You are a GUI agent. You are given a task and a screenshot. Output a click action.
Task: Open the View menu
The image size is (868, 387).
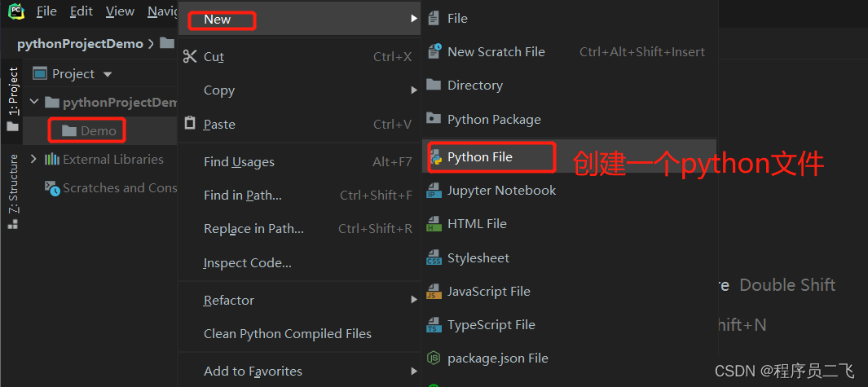click(x=120, y=11)
